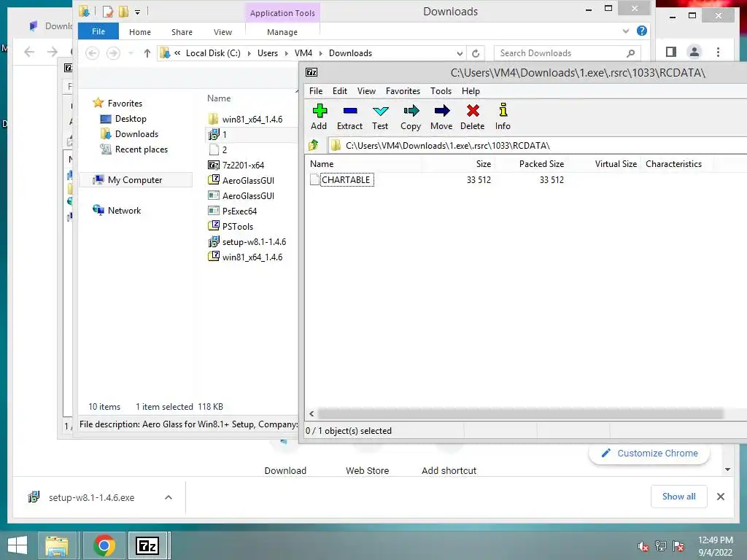Open setup-w8.1-1.4.6.exe download options chevron
Image resolution: width=747 pixels, height=560 pixels.
click(169, 497)
